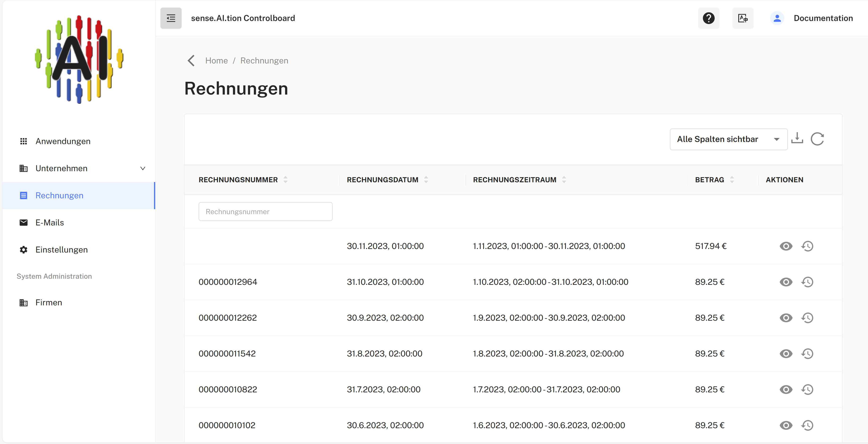Screen dimensions: 868x444
Task: Open E-Mails in the sidebar
Action: point(79,223)
